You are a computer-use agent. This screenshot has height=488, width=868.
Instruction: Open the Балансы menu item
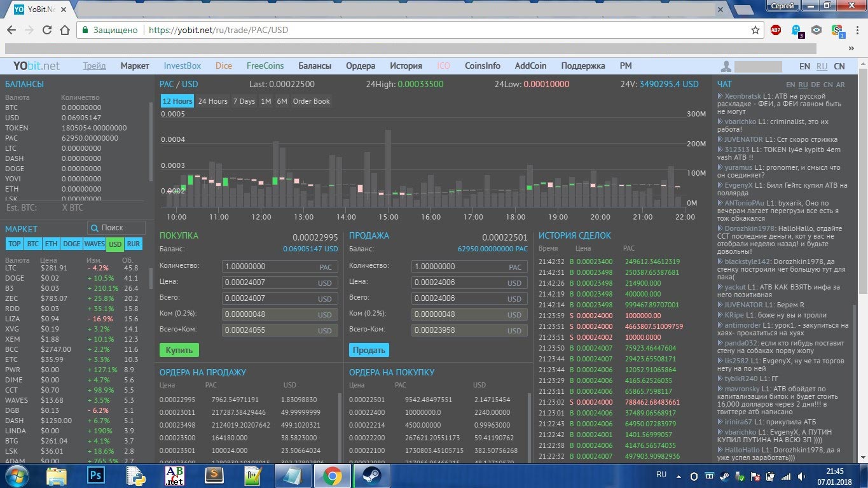[x=315, y=66]
